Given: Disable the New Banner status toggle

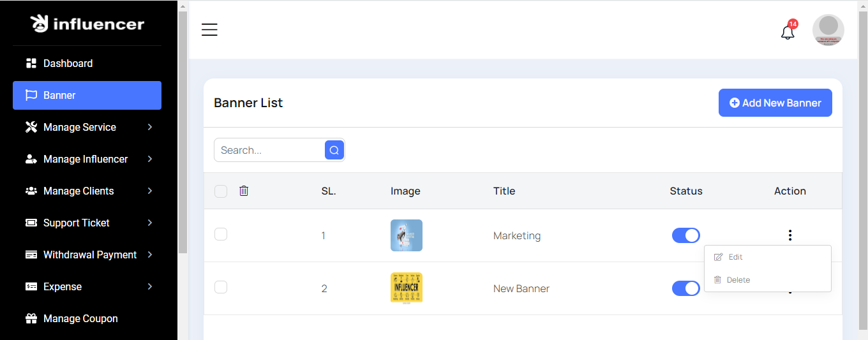Looking at the screenshot, I should [x=685, y=288].
